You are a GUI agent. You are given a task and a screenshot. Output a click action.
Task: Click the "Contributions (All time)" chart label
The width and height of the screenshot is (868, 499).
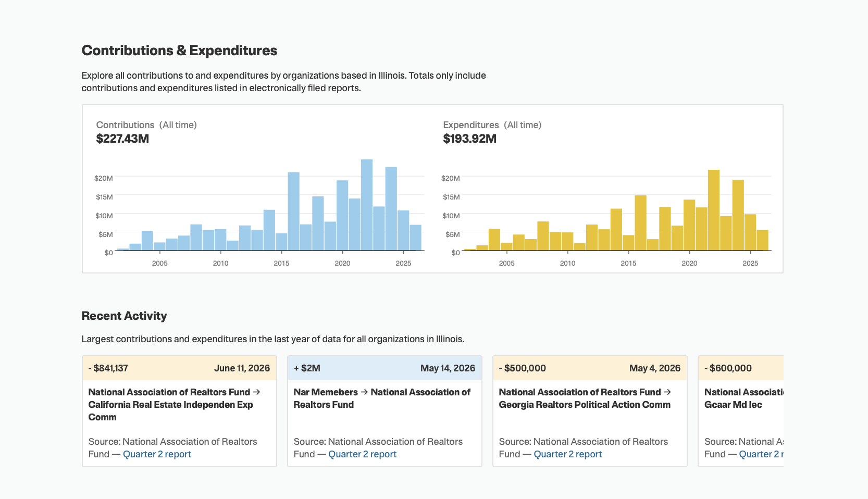pyautogui.click(x=146, y=125)
